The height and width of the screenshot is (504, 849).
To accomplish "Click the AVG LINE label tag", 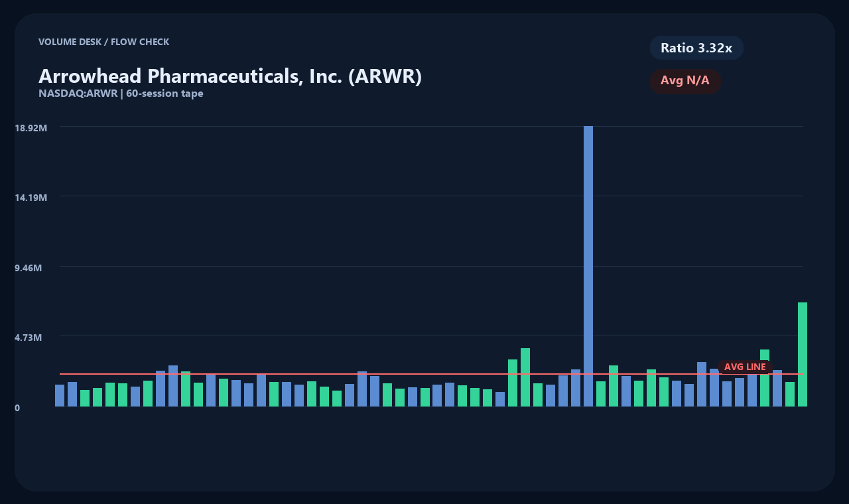I will click(745, 367).
